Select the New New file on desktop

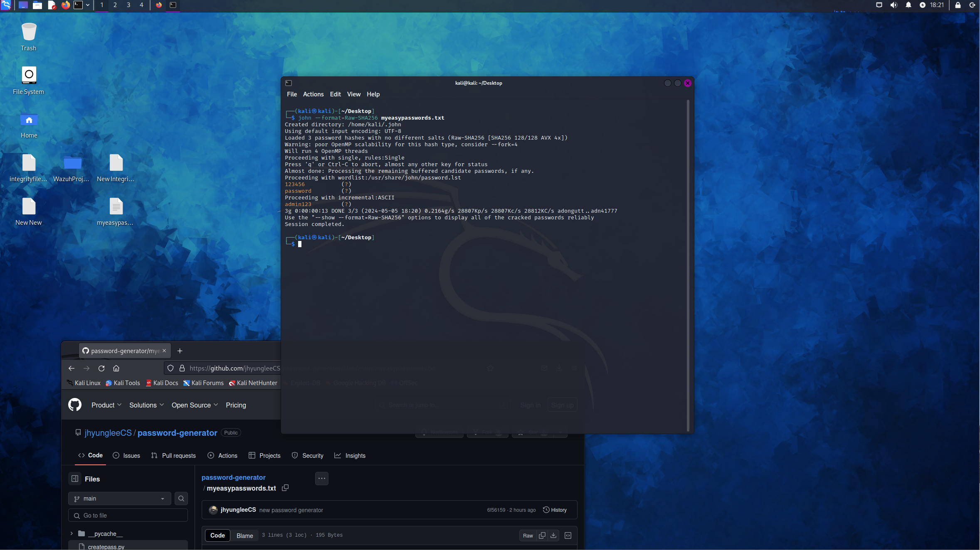click(29, 211)
